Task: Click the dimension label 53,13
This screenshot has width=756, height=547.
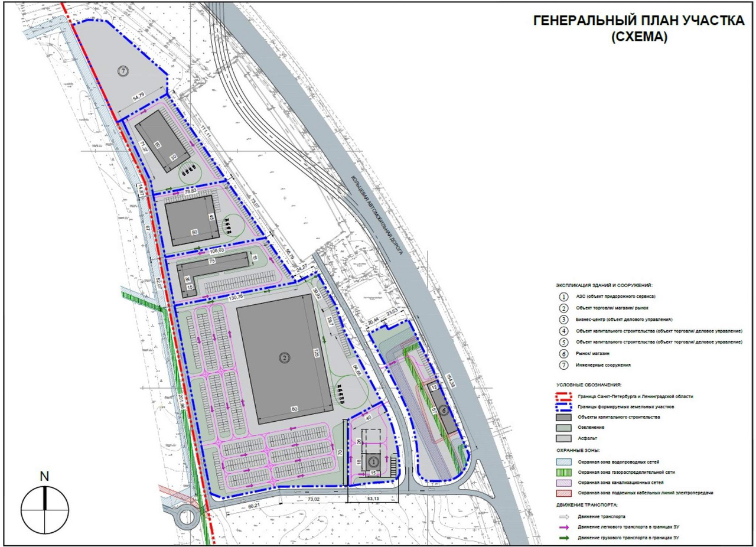Action: coord(373,499)
